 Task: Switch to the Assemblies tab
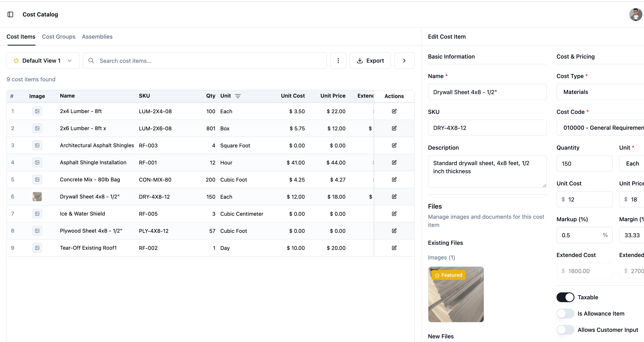pos(97,37)
